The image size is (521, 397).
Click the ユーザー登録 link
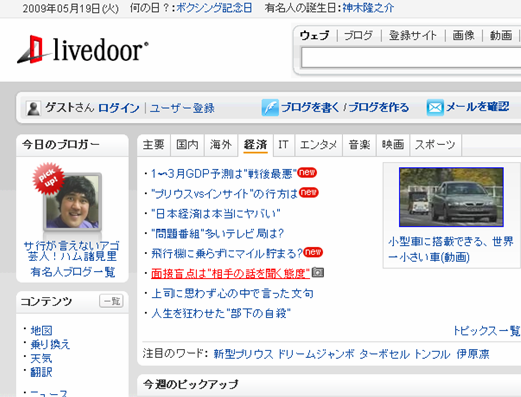point(182,108)
